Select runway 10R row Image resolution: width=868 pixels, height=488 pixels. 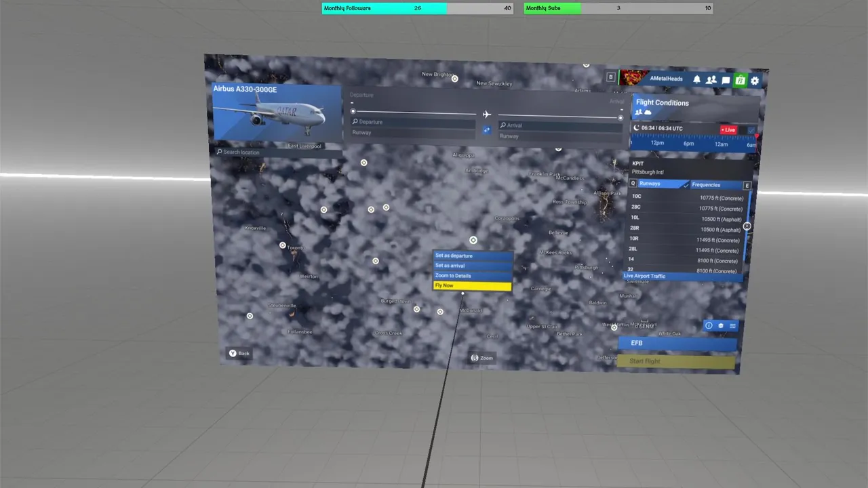tap(686, 239)
